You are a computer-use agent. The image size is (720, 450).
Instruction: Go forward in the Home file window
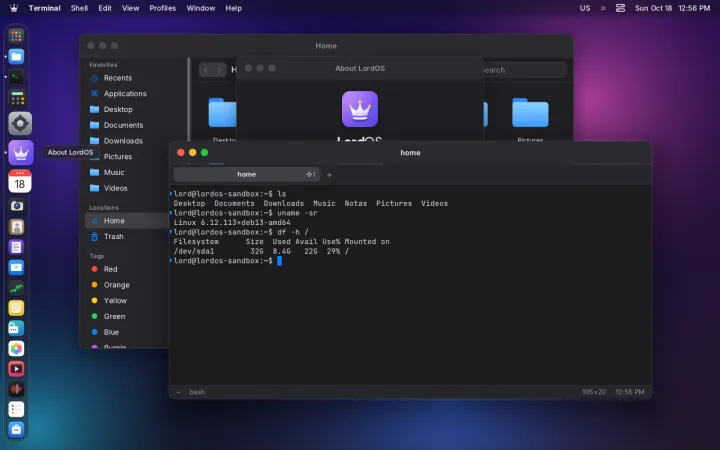coord(219,70)
